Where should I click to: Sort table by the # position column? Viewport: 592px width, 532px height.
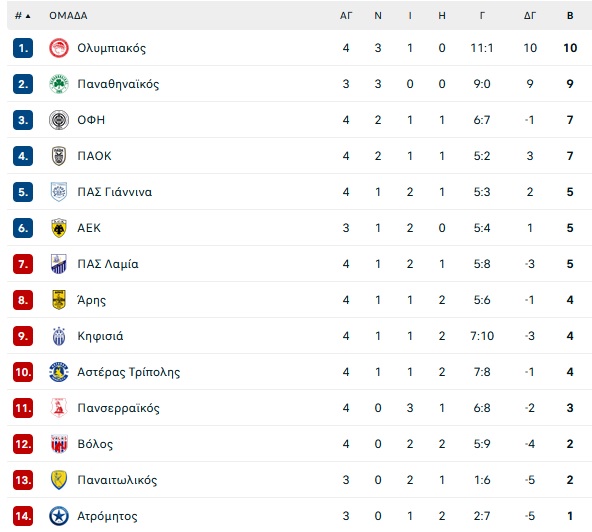click(23, 16)
